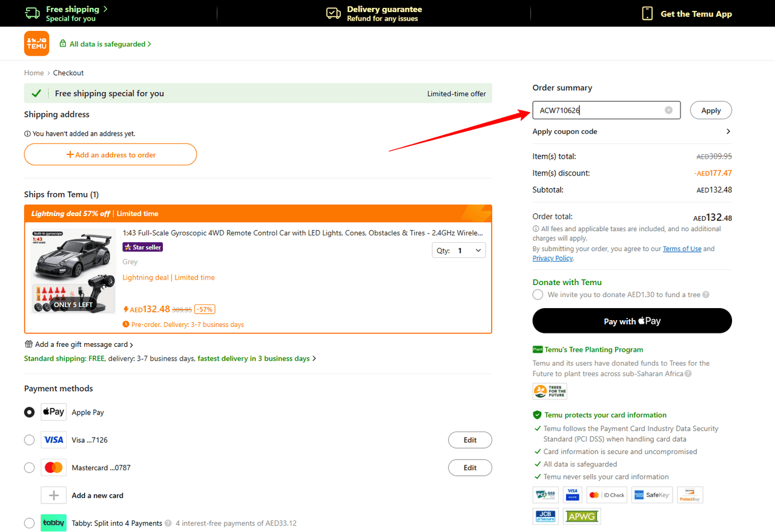Expand fastest delivery in 3 business days
Screen dimensions: 775x532
pyautogui.click(x=257, y=358)
